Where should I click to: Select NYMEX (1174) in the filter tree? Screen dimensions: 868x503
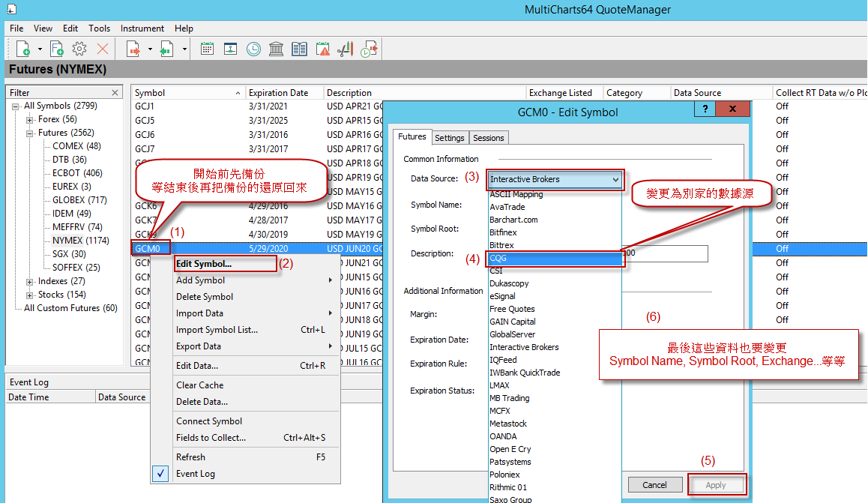pyautogui.click(x=81, y=241)
